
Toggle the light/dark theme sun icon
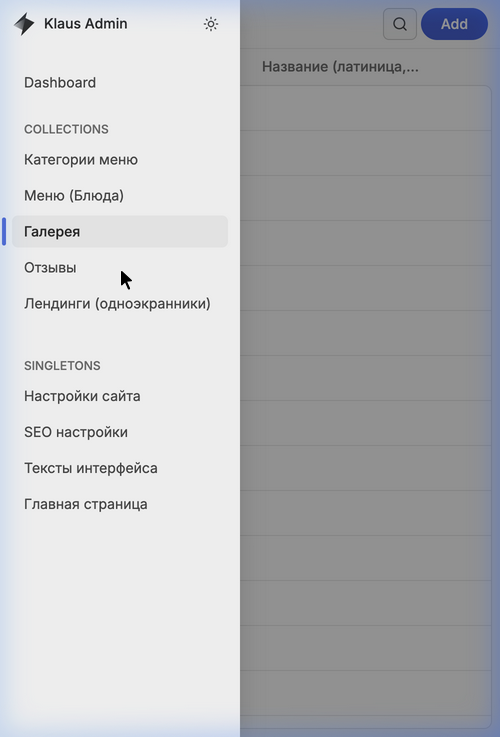point(211,24)
